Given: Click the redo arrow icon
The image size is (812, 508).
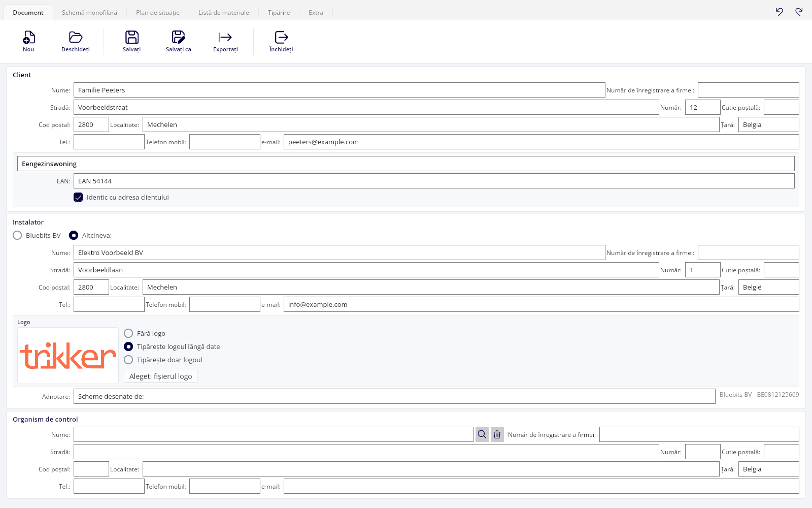Looking at the screenshot, I should 799,12.
